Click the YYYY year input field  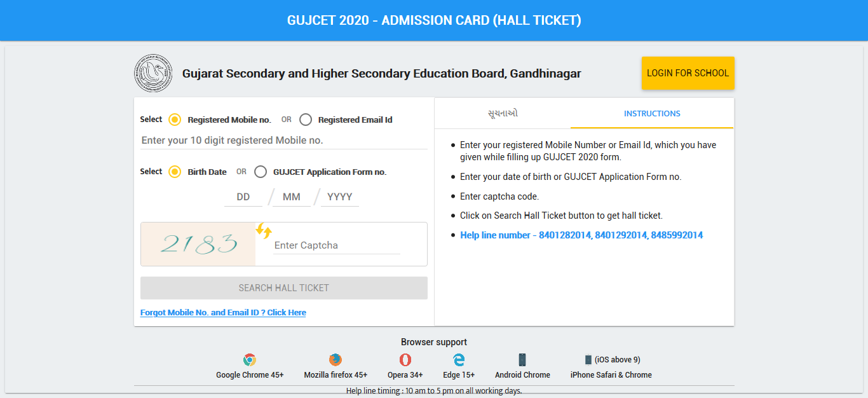coord(340,197)
